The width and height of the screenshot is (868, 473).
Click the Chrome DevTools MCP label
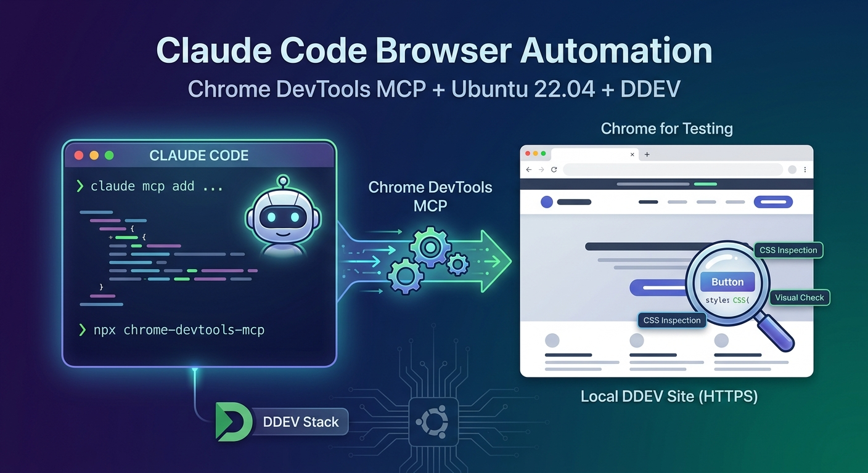pyautogui.click(x=430, y=196)
